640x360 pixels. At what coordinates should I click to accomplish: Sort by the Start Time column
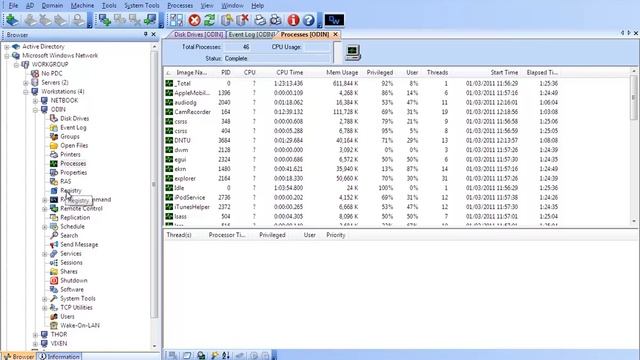click(504, 72)
